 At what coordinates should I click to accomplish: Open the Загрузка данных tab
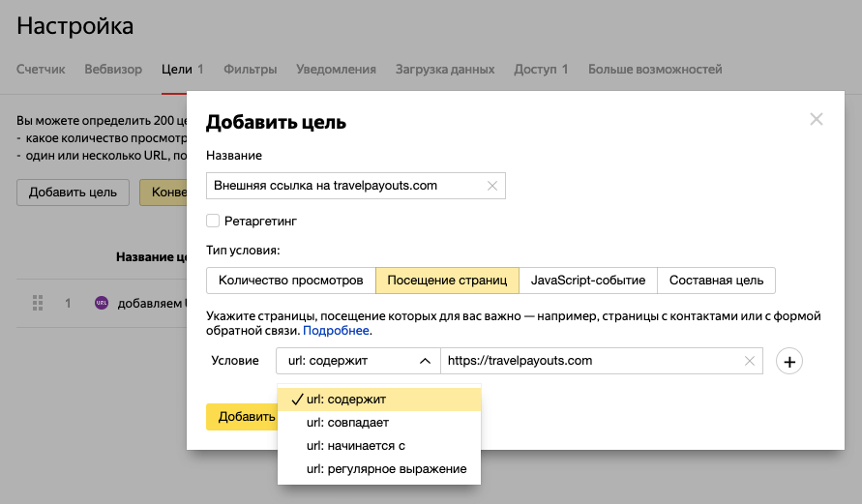445,70
